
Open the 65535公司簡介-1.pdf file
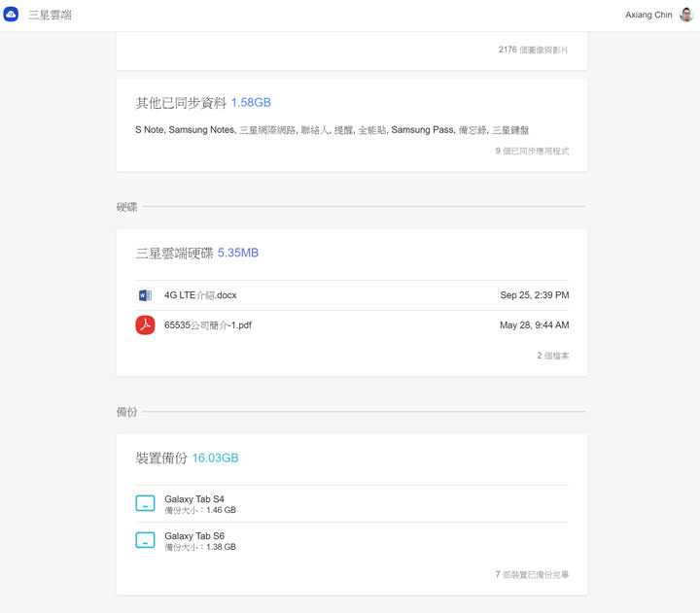(208, 325)
